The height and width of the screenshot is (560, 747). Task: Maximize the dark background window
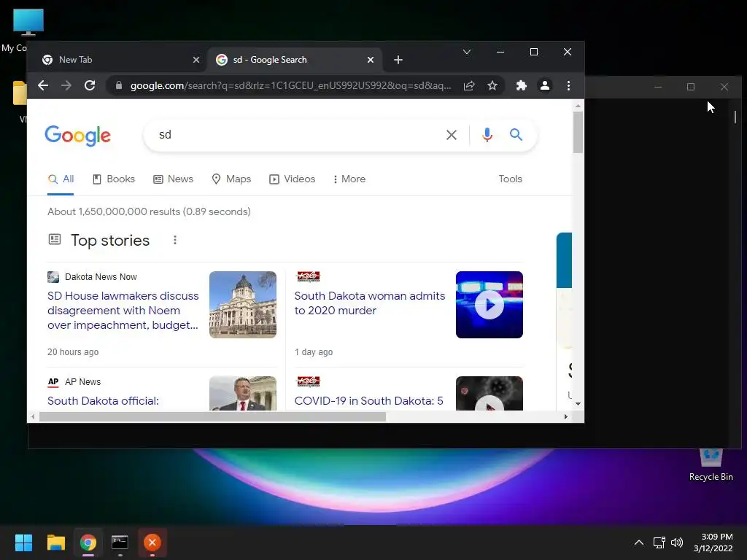tap(691, 87)
